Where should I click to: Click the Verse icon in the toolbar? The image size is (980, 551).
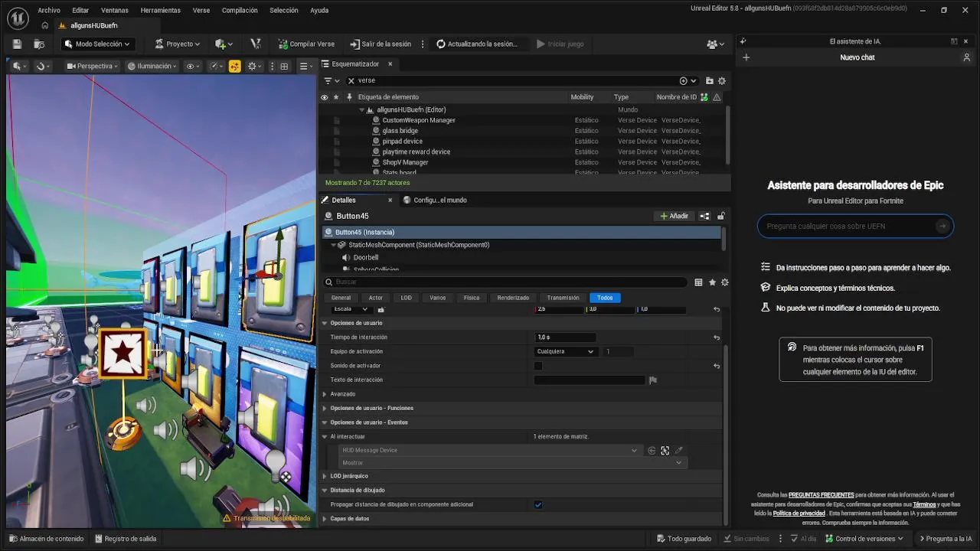256,44
